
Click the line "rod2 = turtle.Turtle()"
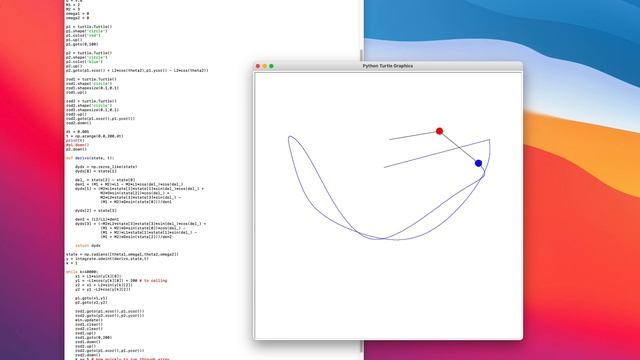coord(91,101)
